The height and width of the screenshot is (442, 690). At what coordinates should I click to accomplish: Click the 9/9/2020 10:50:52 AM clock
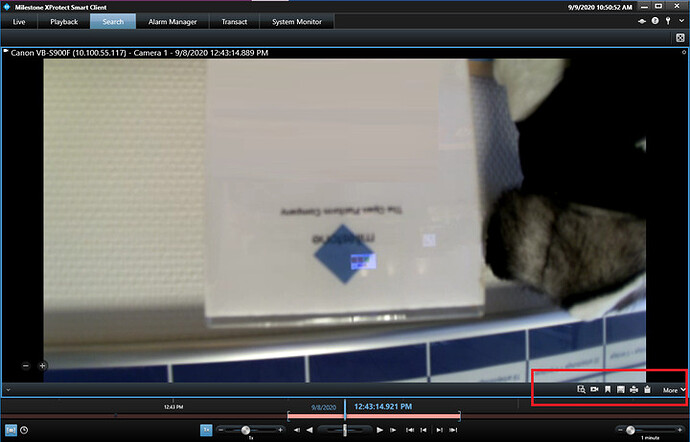point(600,7)
